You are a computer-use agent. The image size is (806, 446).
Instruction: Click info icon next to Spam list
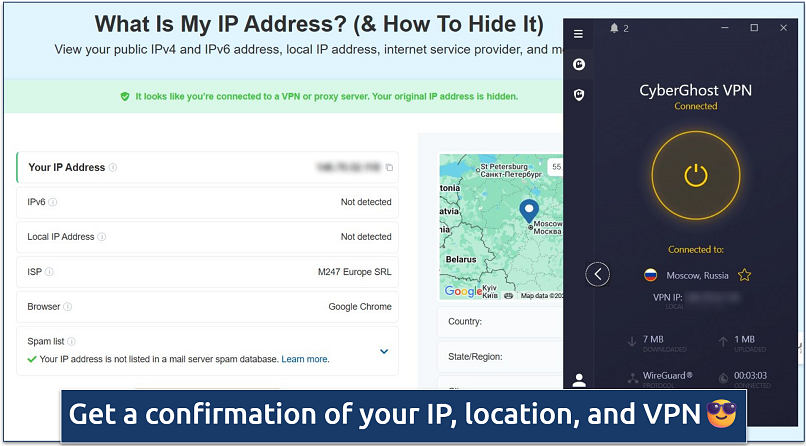(71, 341)
